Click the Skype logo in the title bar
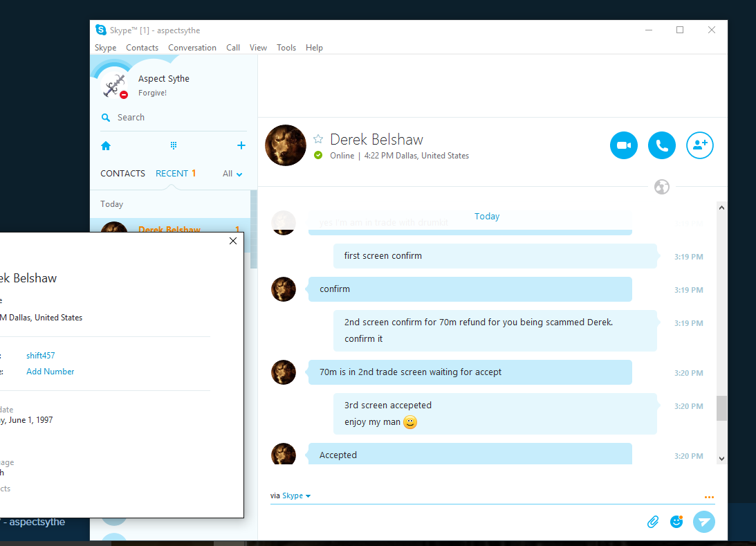The image size is (756, 546). pyautogui.click(x=101, y=30)
